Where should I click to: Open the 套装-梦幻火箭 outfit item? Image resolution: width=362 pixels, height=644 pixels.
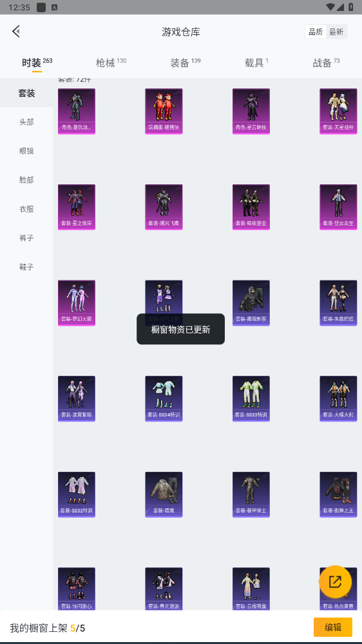(x=77, y=303)
